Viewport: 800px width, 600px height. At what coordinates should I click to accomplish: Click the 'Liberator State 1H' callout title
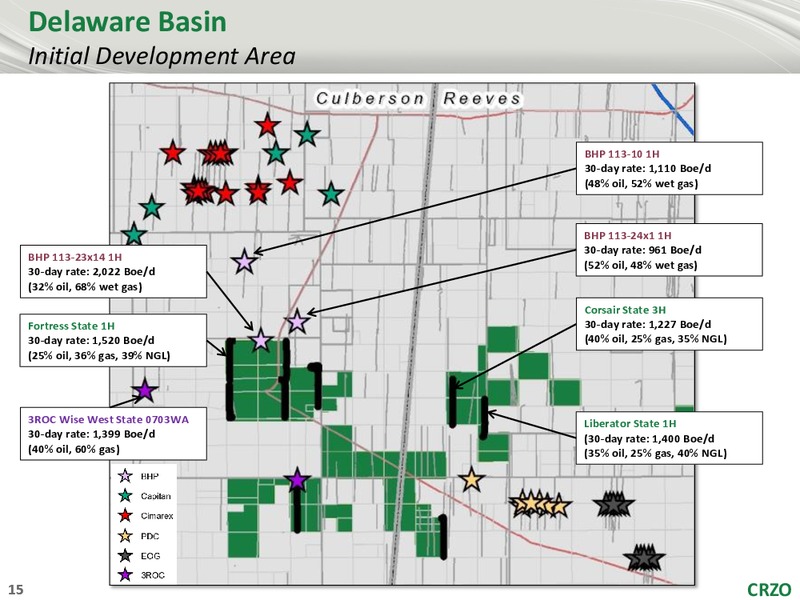pos(630,423)
